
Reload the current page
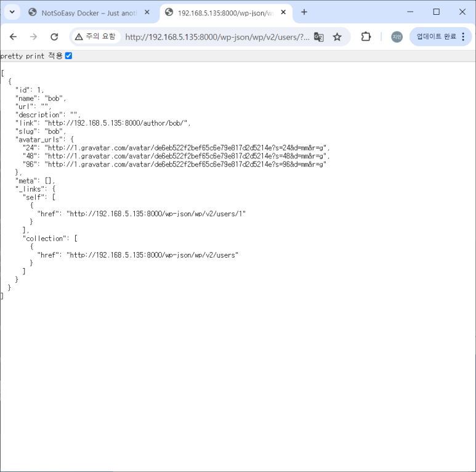click(x=54, y=37)
